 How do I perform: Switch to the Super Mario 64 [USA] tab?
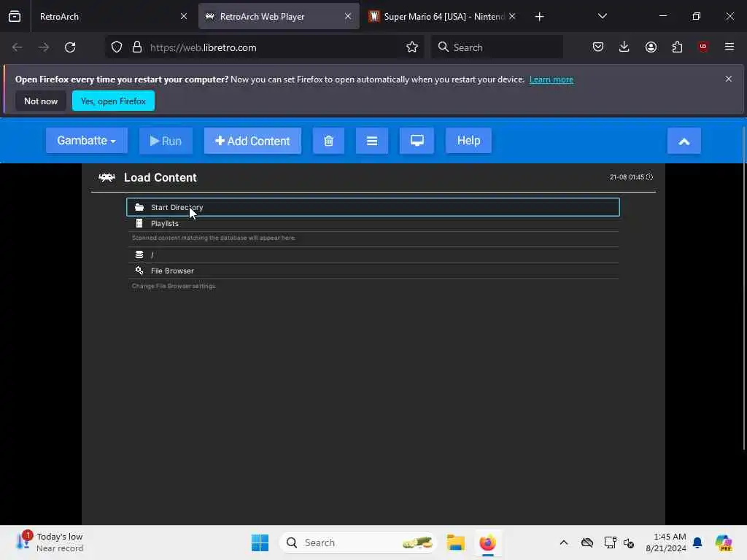(443, 17)
